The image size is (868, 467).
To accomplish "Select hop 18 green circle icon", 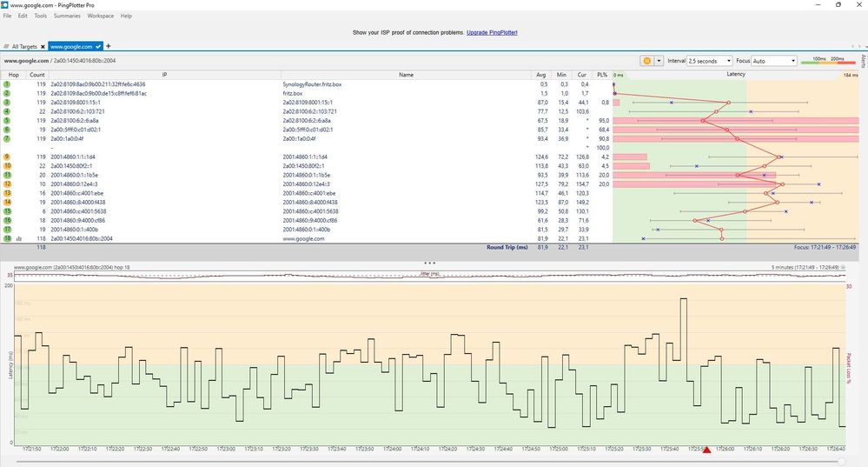I will pyautogui.click(x=7, y=239).
